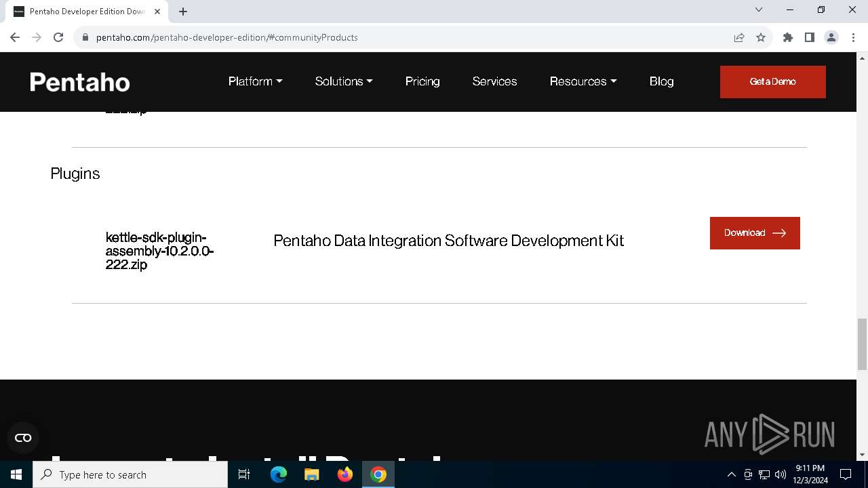868x488 pixels.
Task: Launch Microsoft Edge from the taskbar
Action: pyautogui.click(x=279, y=474)
